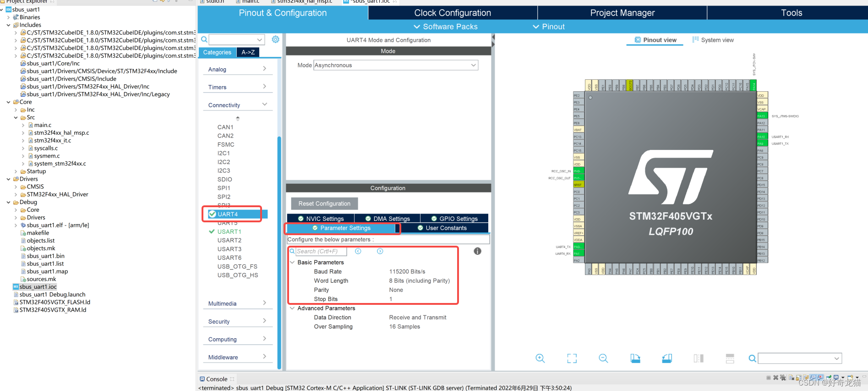Switch to the DMA Settings tab

point(388,219)
